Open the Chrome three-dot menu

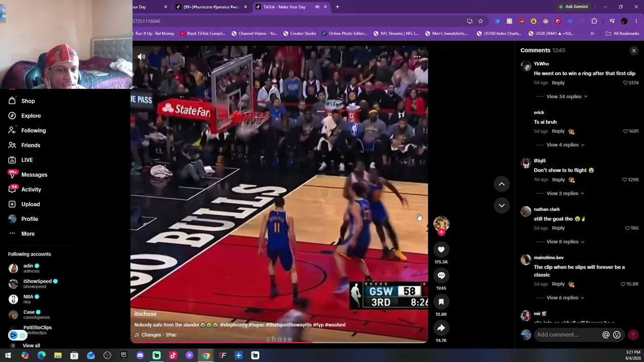point(636,21)
